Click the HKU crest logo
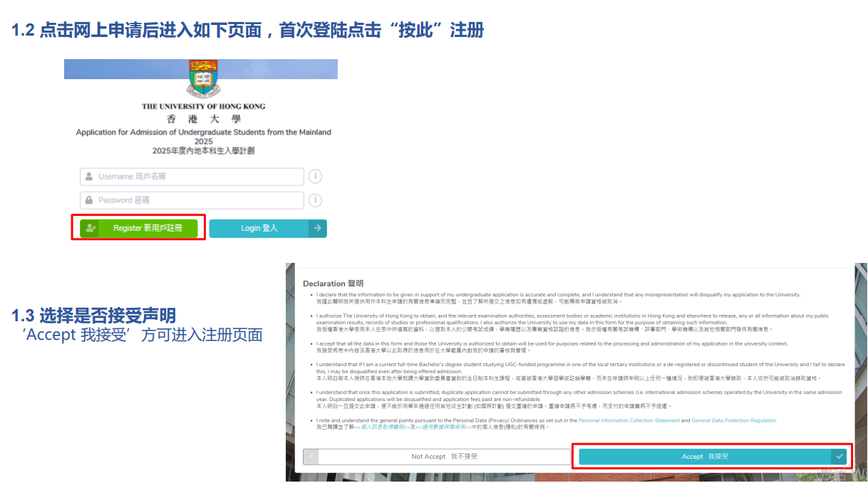The width and height of the screenshot is (868, 483). coord(204,78)
